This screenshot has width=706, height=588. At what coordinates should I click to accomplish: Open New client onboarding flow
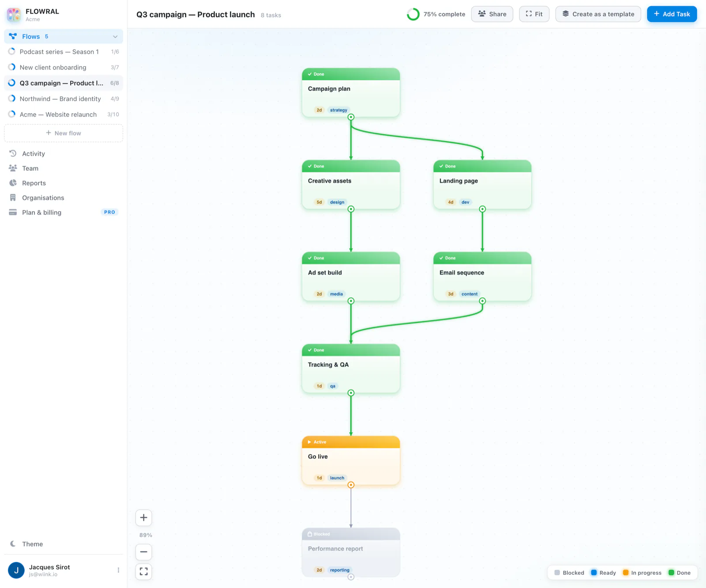[64, 67]
